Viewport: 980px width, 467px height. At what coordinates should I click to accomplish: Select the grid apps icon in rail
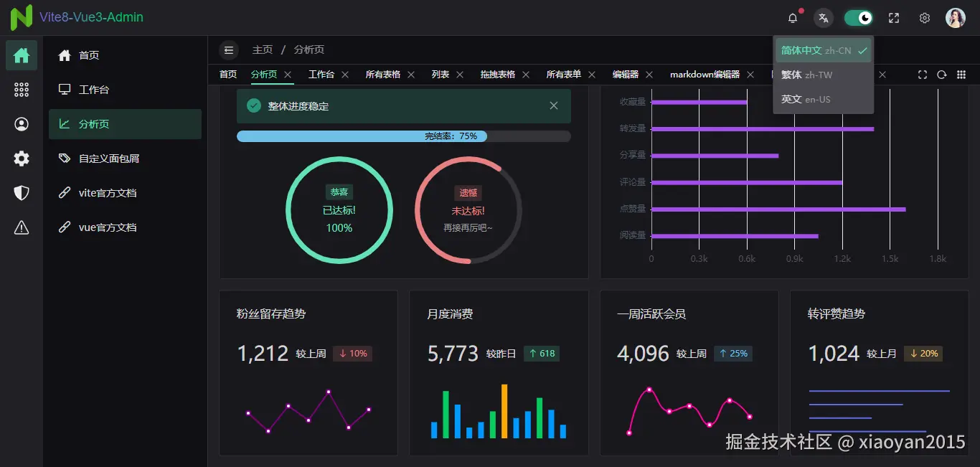coord(22,90)
